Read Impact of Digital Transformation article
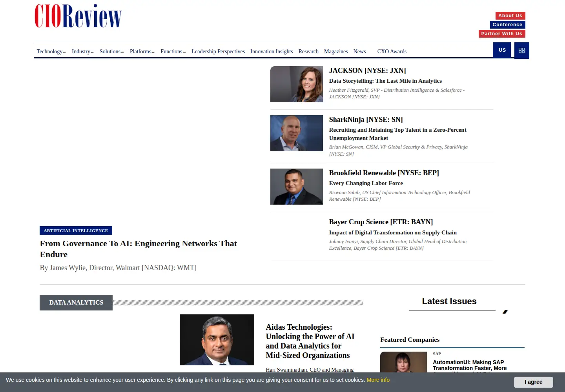 [x=393, y=232]
